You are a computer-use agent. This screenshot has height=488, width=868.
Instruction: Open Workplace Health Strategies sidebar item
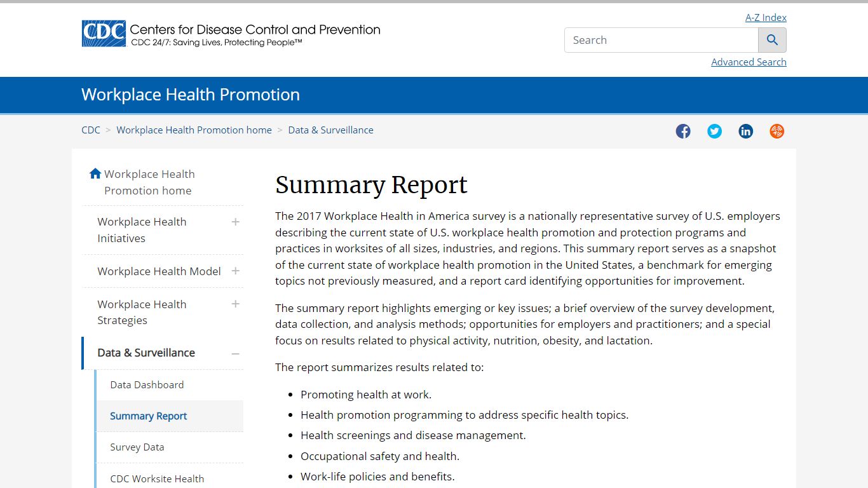(x=142, y=312)
